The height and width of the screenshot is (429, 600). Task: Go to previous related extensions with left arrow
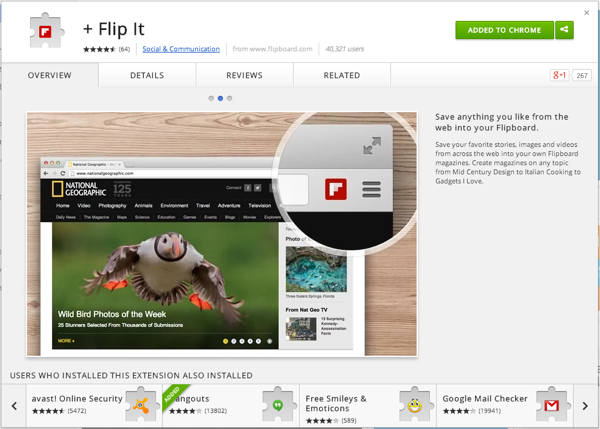pyautogui.click(x=14, y=406)
